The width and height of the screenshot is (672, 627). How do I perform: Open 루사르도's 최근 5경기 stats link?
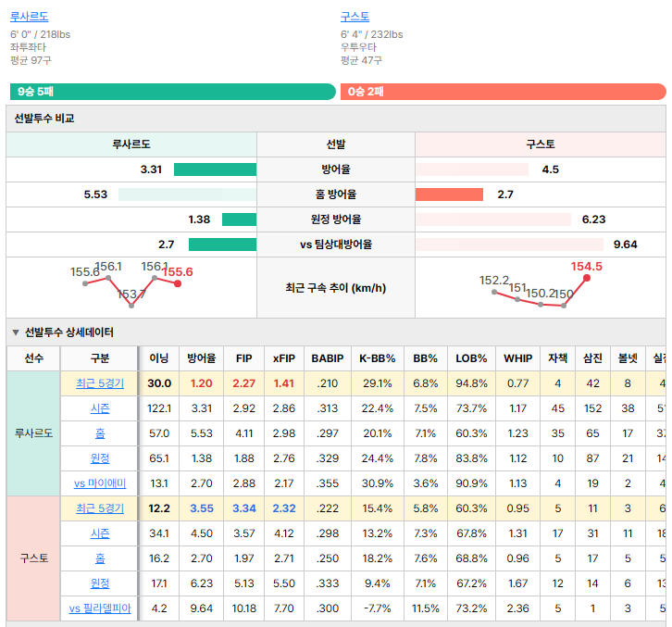[x=100, y=383]
